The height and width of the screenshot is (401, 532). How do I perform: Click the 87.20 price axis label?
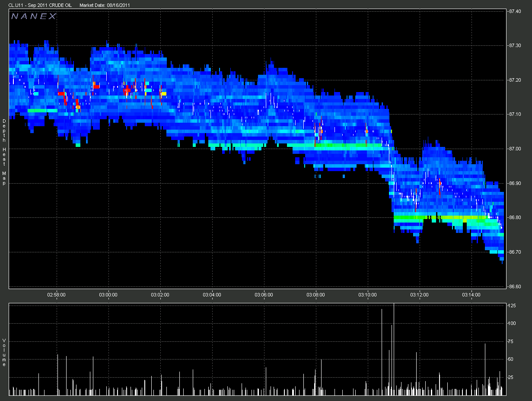tap(515, 80)
